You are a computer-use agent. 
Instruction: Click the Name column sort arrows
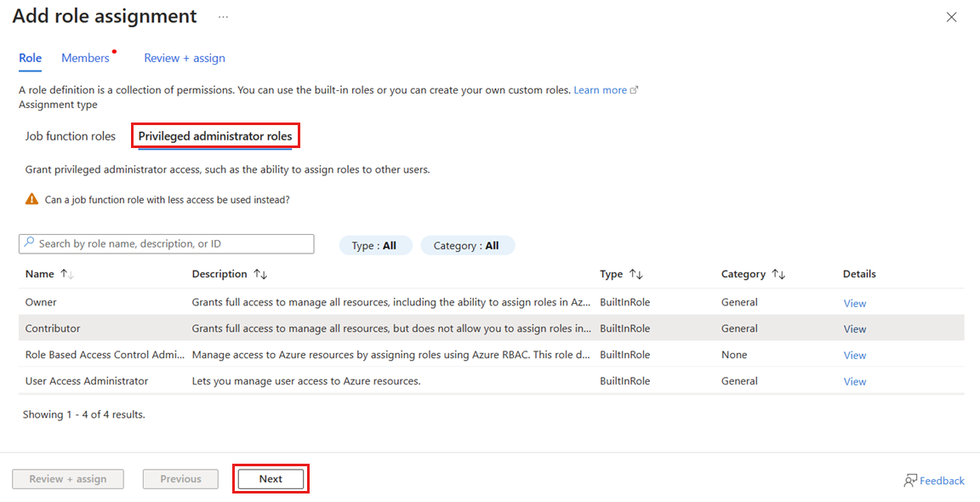point(67,274)
